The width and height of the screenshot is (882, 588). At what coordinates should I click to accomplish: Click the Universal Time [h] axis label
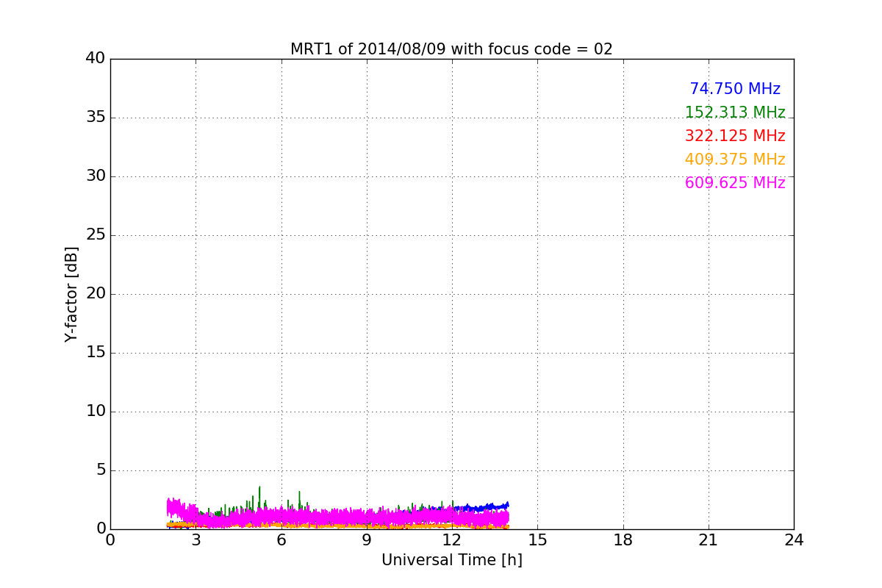point(452,560)
